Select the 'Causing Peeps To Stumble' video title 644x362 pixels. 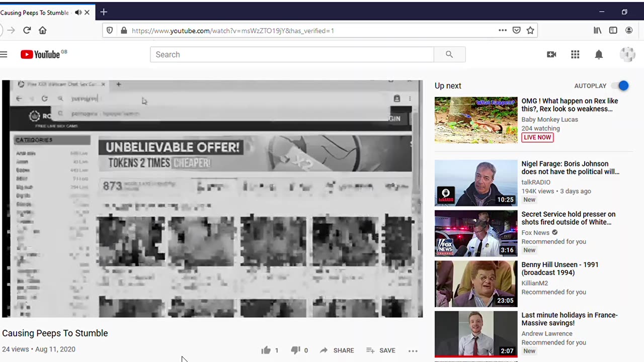point(55,333)
